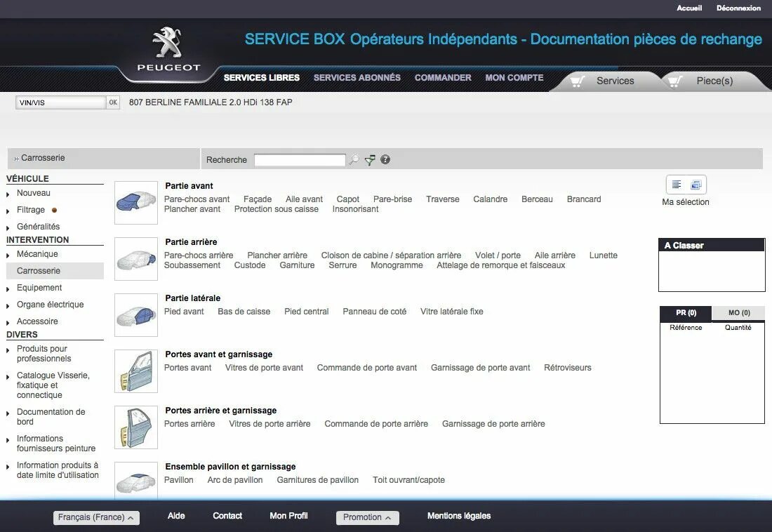Open COMMANDER menu
Viewport: 772px width, 532px height.
point(443,78)
